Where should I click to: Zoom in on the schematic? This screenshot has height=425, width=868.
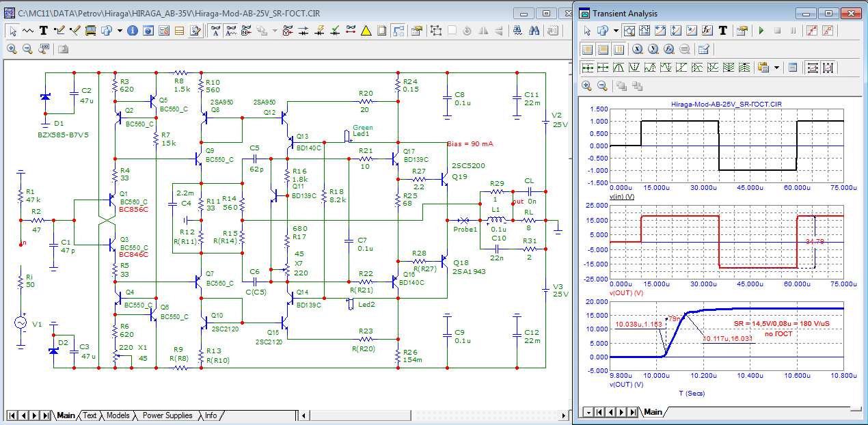click(x=12, y=49)
